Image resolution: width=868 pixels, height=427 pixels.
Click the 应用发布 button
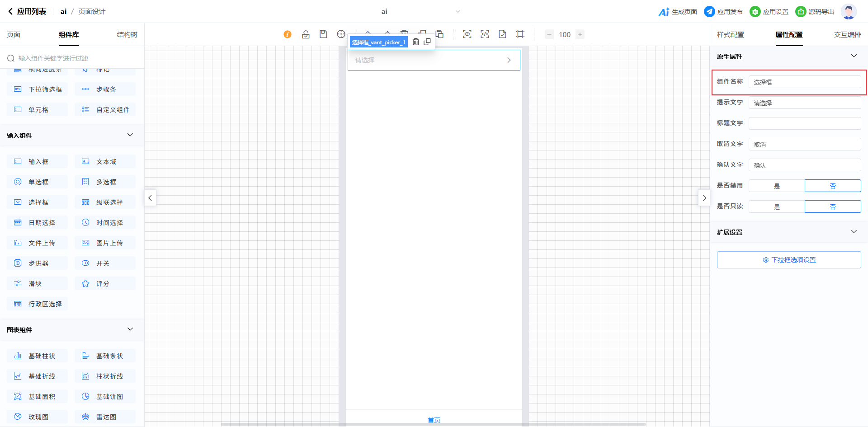click(x=723, y=12)
